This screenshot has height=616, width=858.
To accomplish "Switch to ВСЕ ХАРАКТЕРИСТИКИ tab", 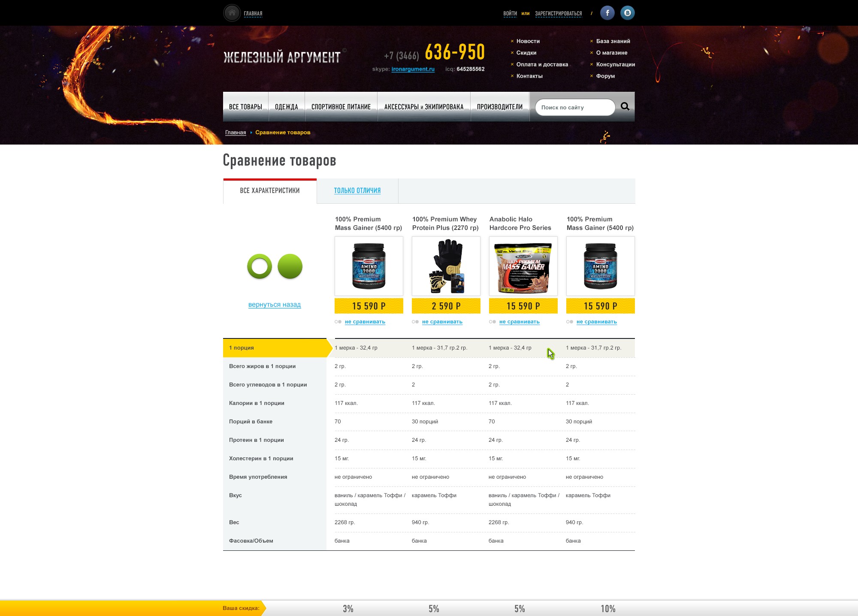I will coord(270,191).
